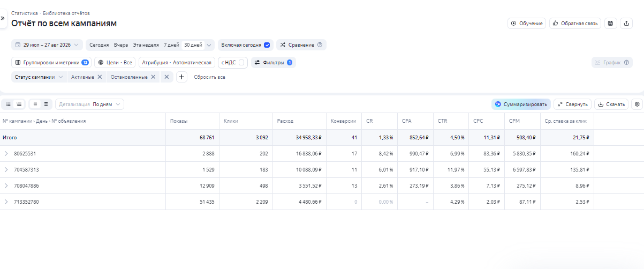The height and width of the screenshot is (269, 644).
Task: Open the date range dropdown
Action: coord(47,45)
